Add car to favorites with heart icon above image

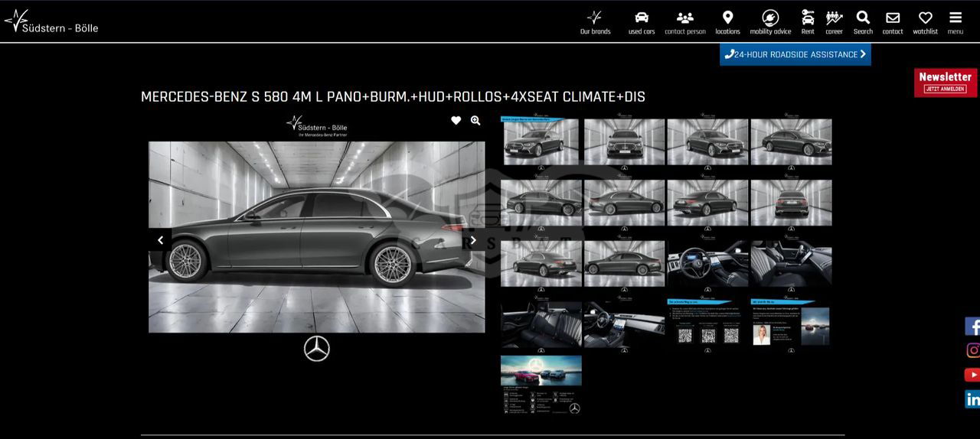tap(456, 121)
